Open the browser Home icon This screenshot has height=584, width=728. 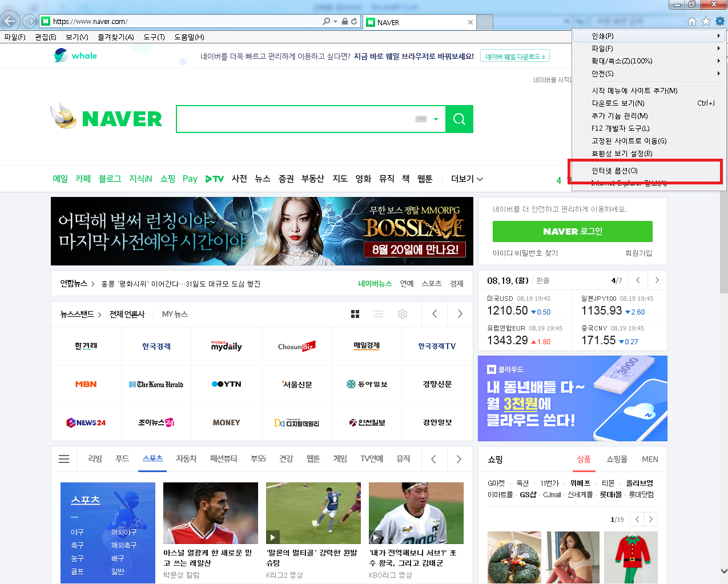pos(692,22)
